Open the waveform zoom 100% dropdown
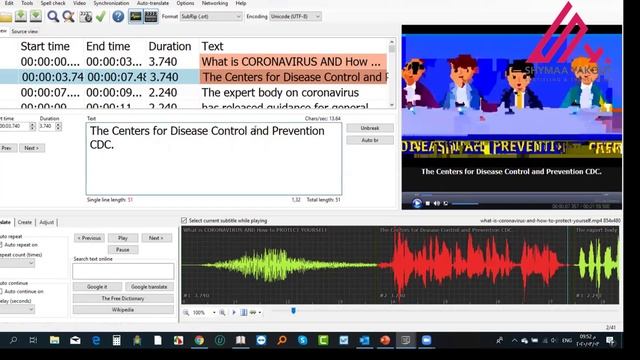The height and width of the screenshot is (360, 640). 214,313
